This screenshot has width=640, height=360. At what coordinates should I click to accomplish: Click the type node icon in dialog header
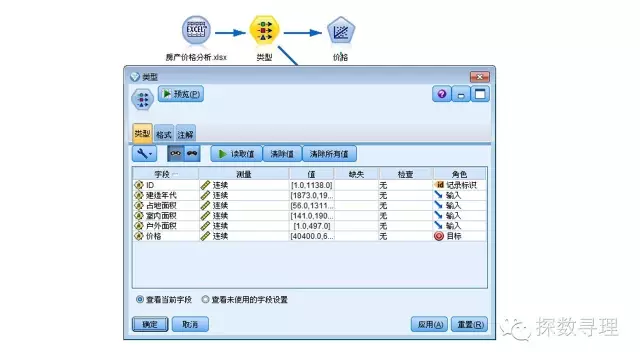point(142,99)
